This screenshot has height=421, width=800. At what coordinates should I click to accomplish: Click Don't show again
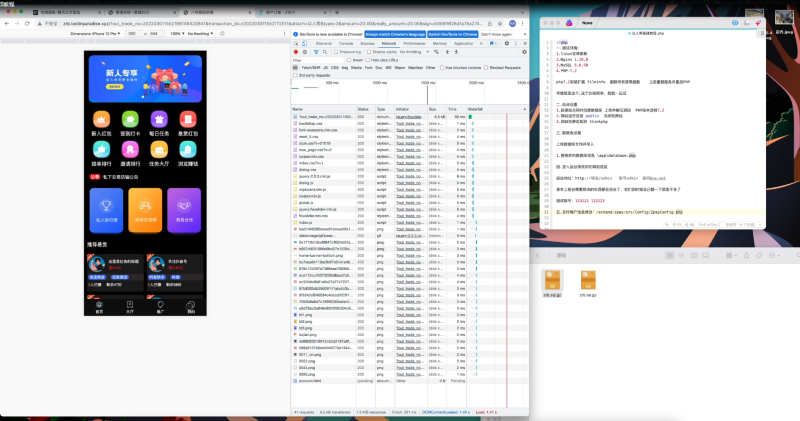tap(496, 34)
